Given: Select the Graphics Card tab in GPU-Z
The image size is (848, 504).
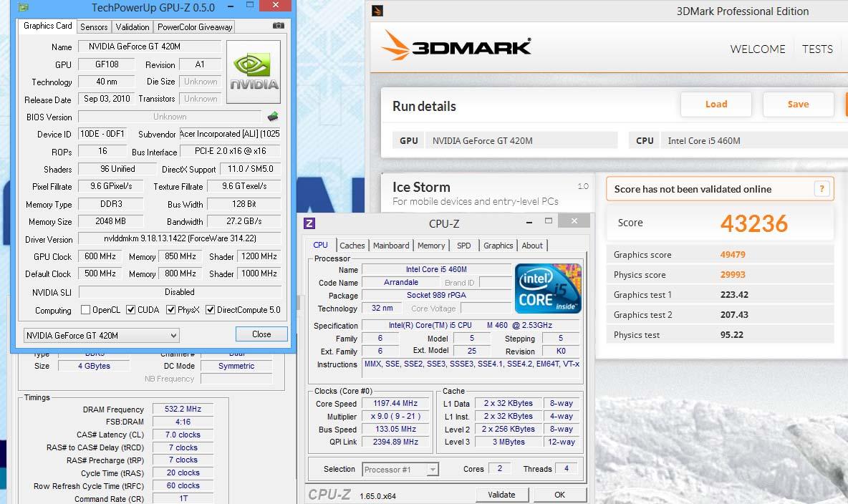Looking at the screenshot, I should [x=47, y=26].
